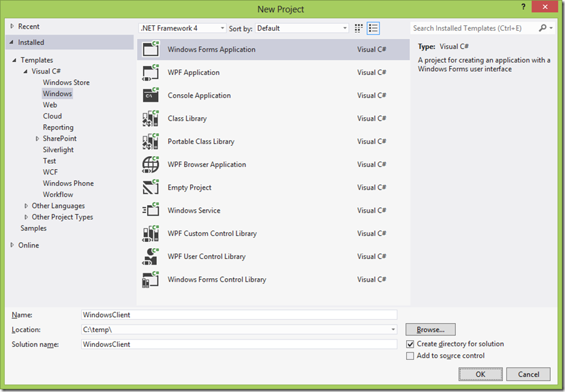The width and height of the screenshot is (565, 392).
Task: Select the Web tree category
Action: (x=50, y=105)
